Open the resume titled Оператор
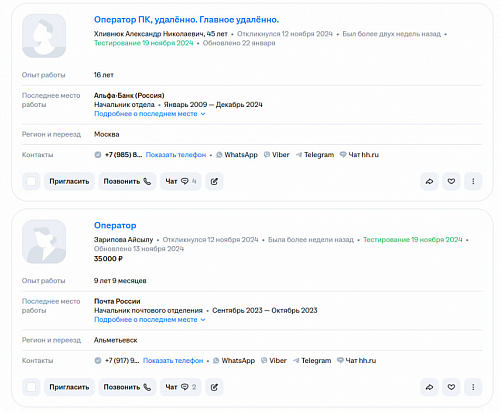This screenshot has width=500, height=412. tap(115, 226)
